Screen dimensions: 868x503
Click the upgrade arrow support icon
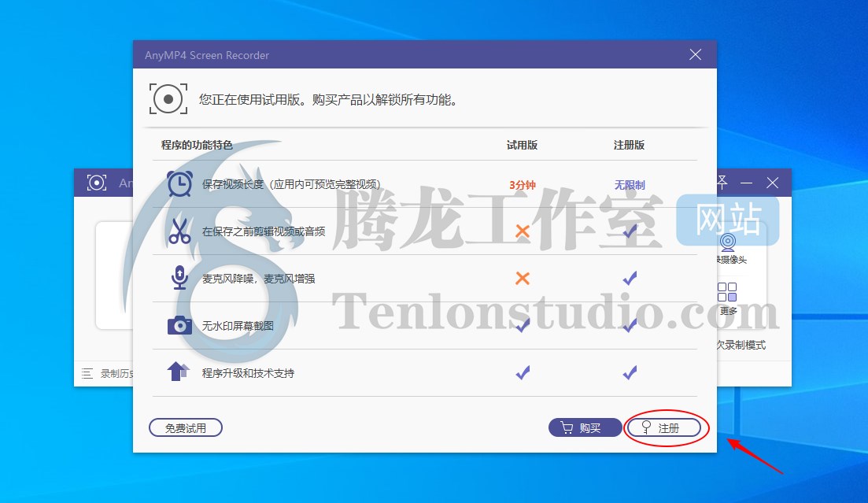[179, 372]
